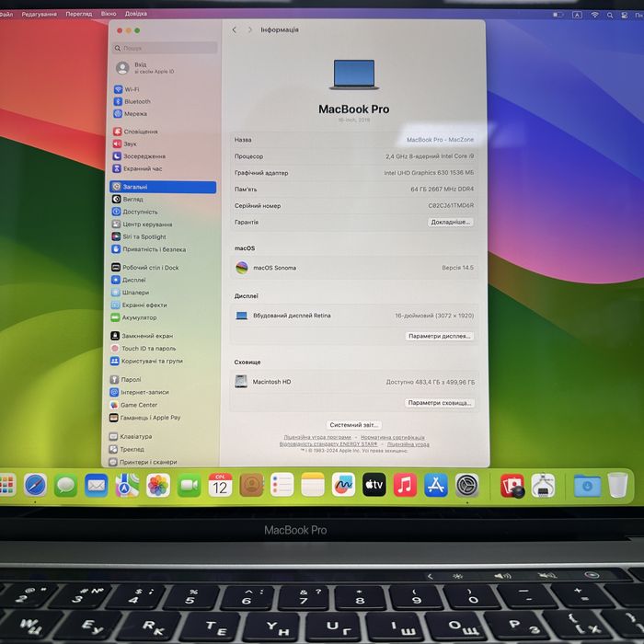
Task: Open Трекпед trackpad settings
Action: click(x=127, y=449)
